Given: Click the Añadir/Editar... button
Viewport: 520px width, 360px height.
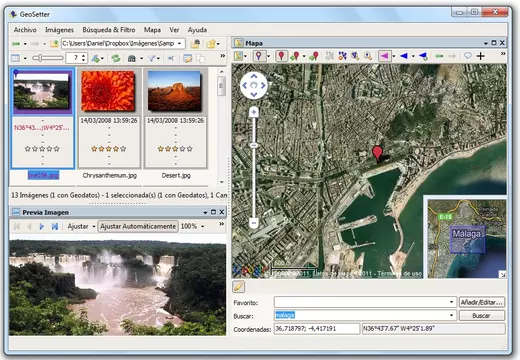Looking at the screenshot, I should point(482,302).
